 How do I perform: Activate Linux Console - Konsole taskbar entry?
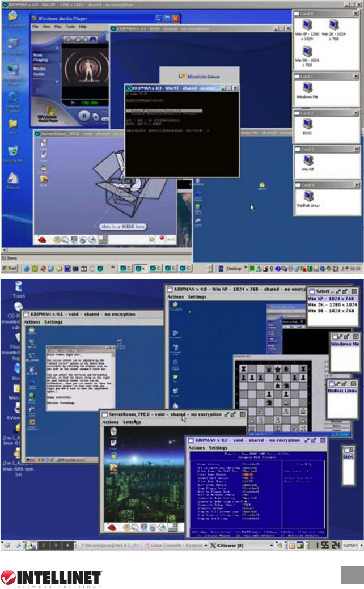(x=176, y=545)
